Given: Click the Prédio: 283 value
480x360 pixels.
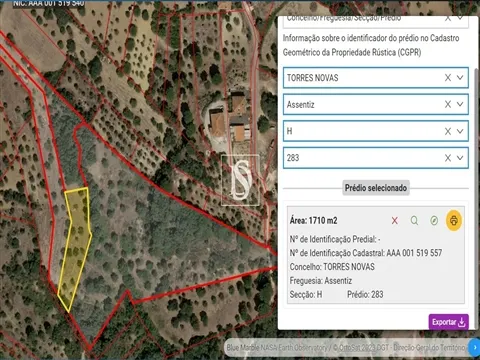Looking at the screenshot, I should [365, 294].
